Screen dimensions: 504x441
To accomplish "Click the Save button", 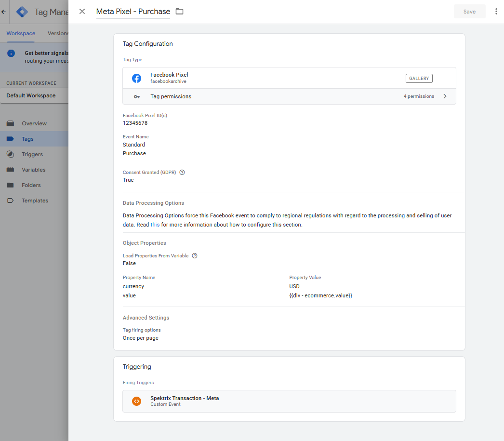I will tap(469, 12).
